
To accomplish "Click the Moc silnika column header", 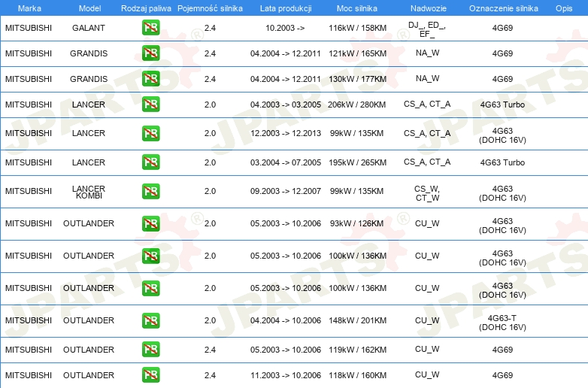I will tap(357, 8).
